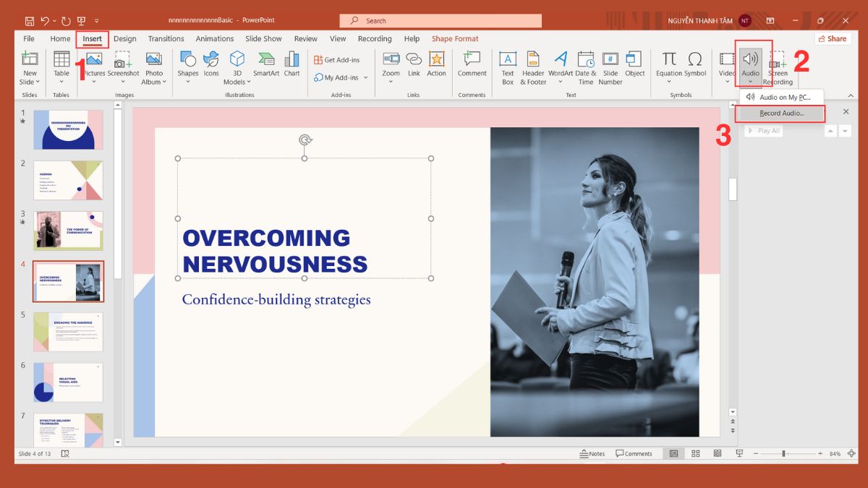The height and width of the screenshot is (488, 868).
Task: Open the Get Add-ins dialog
Action: click(x=336, y=59)
